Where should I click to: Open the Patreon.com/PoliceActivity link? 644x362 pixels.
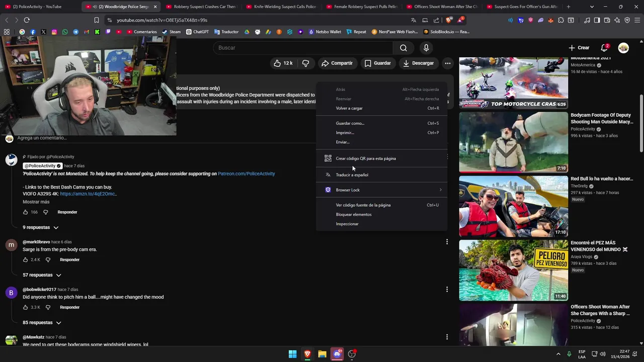point(246,173)
